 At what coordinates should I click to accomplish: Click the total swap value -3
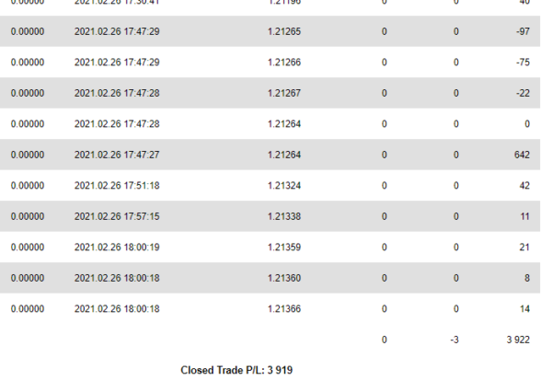tap(454, 340)
